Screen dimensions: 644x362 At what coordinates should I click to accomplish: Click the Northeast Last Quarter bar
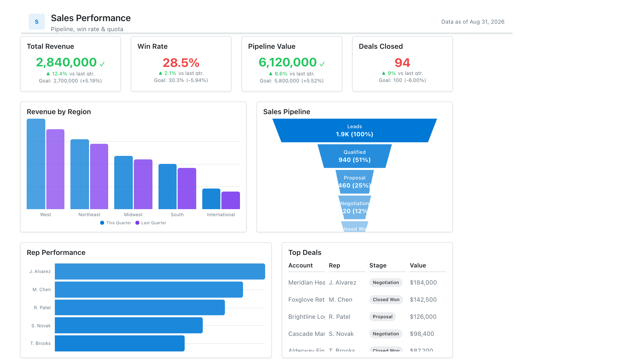(99, 176)
